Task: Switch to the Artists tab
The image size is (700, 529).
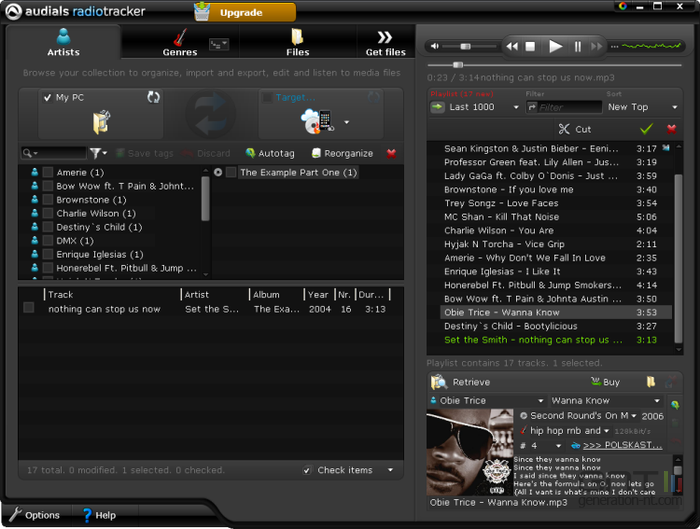Action: [63, 42]
